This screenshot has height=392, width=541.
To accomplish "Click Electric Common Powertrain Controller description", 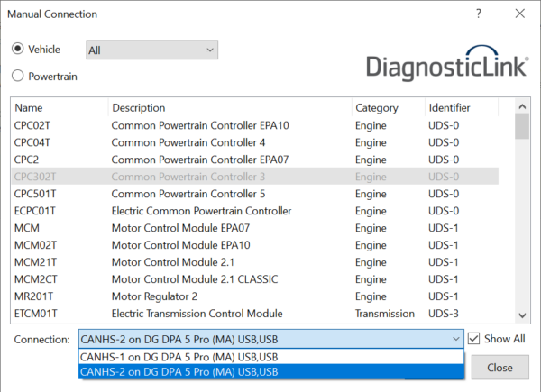I will (x=201, y=211).
